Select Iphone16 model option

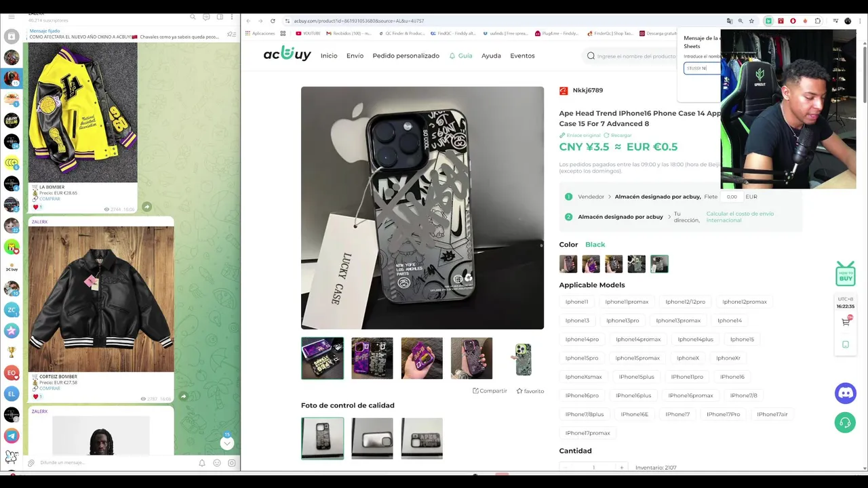[x=732, y=377]
